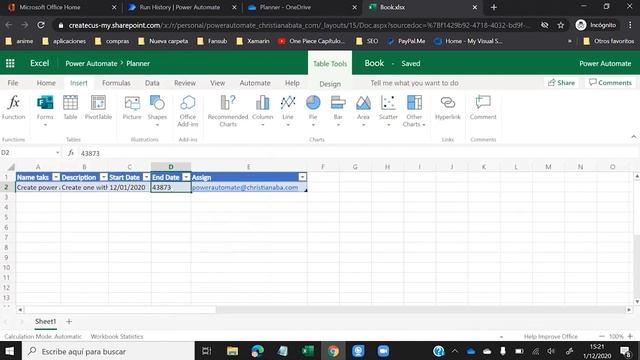The height and width of the screenshot is (360, 640).
Task: Insert a Comment from the ribbon
Action: coord(483,107)
